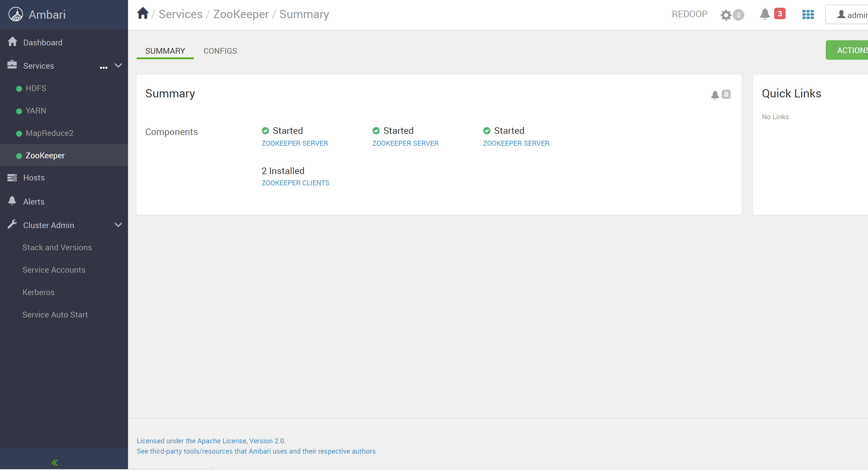The width and height of the screenshot is (868, 470).
Task: Open third ZOOKEEPER SERVER link
Action: tap(516, 143)
